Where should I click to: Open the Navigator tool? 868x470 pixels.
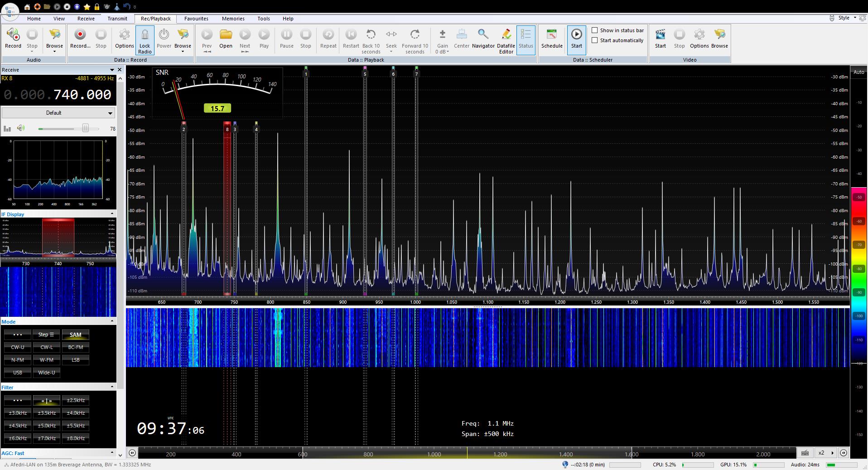click(483, 39)
